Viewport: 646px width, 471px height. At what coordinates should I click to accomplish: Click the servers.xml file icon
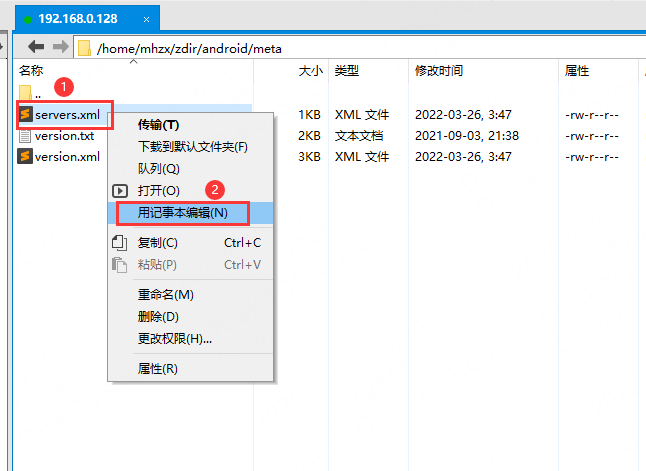coord(25,114)
